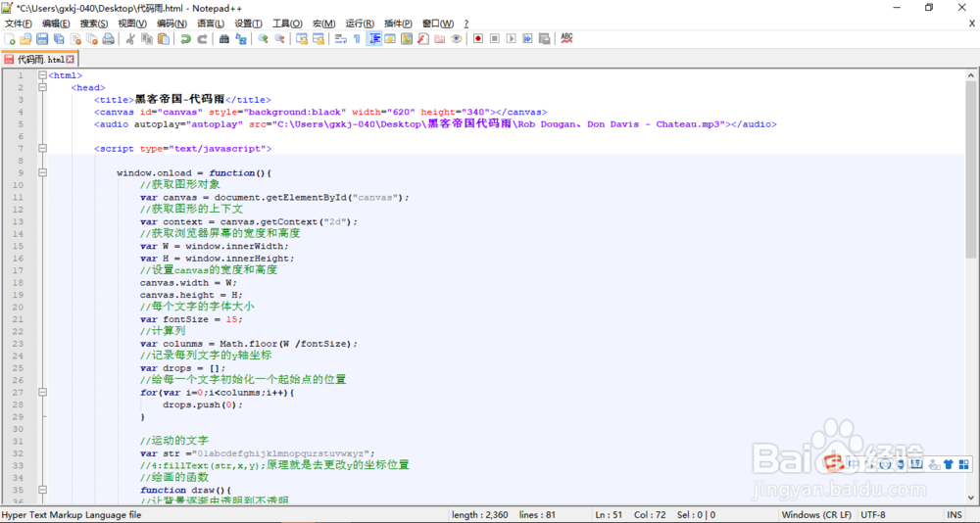
Task: Click the Paste clipboard icon
Action: pyautogui.click(x=163, y=39)
